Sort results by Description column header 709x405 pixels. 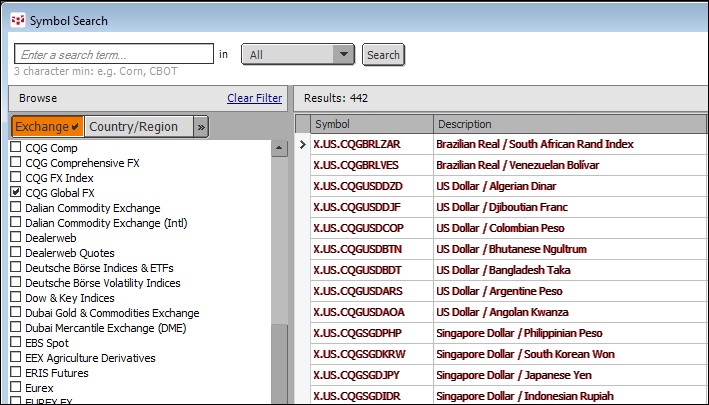(560, 124)
